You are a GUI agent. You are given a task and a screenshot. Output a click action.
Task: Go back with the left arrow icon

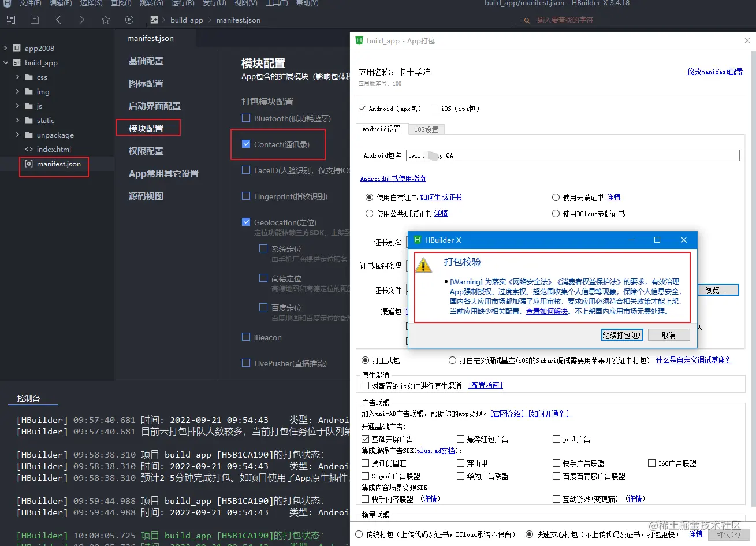[x=58, y=20]
